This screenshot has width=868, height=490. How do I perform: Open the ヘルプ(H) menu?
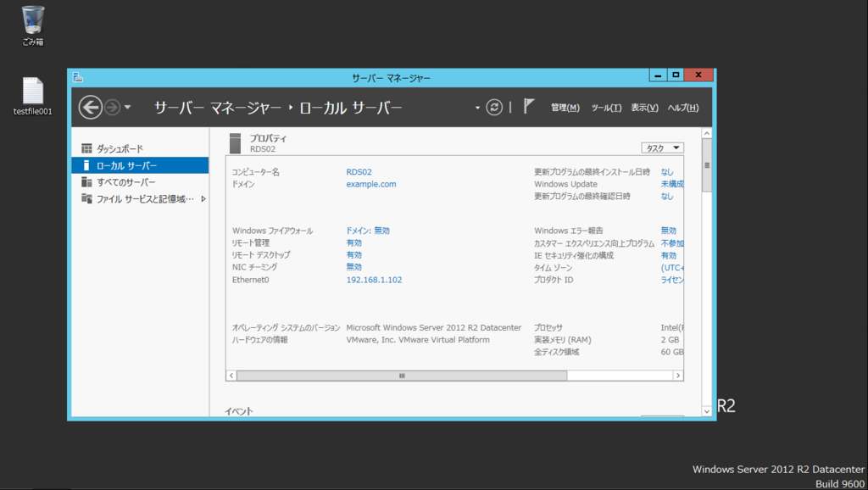click(683, 108)
